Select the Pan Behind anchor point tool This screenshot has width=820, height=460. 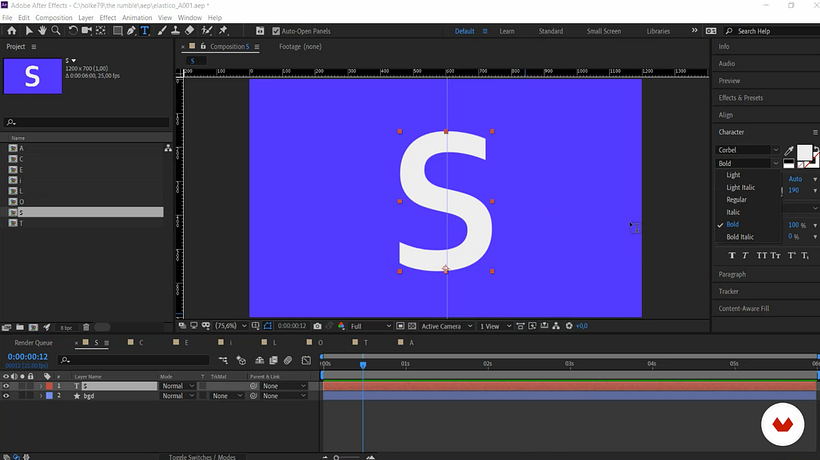tap(100, 31)
